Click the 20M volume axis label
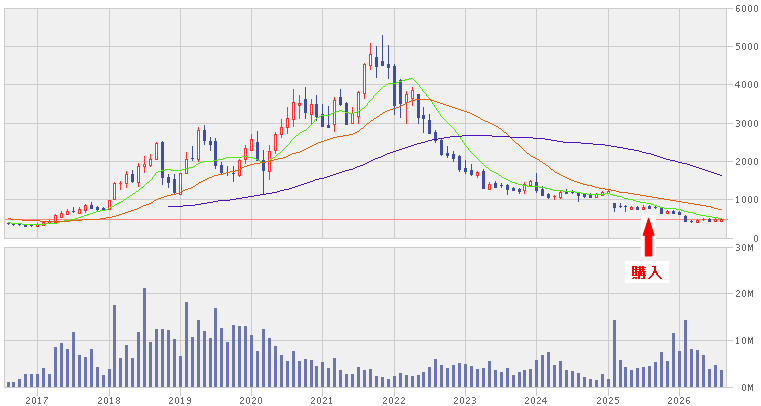 [744, 294]
